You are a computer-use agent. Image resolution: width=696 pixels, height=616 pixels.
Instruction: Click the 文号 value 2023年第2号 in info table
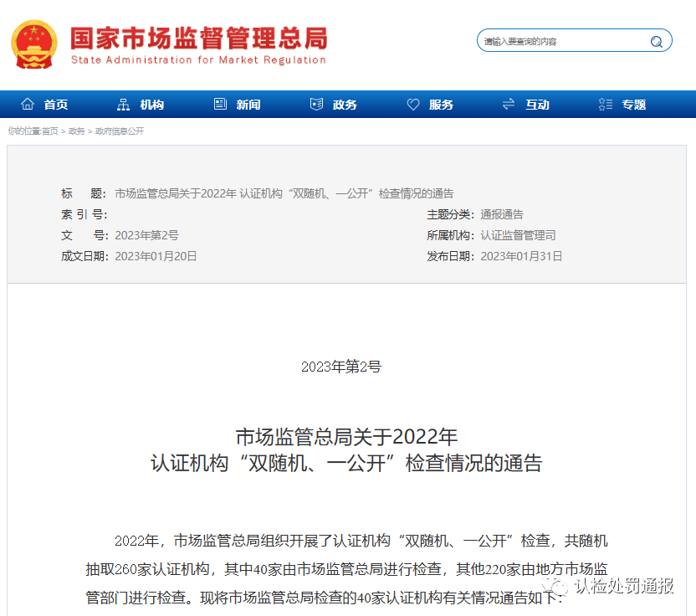(x=146, y=235)
